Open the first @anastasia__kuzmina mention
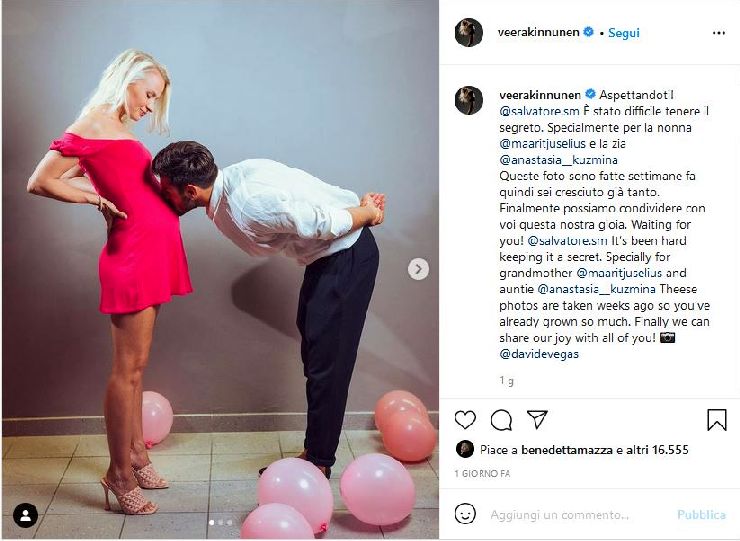 558,160
